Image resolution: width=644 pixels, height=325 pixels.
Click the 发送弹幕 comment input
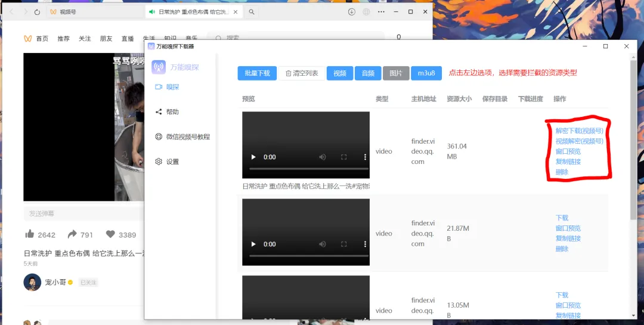[84, 213]
